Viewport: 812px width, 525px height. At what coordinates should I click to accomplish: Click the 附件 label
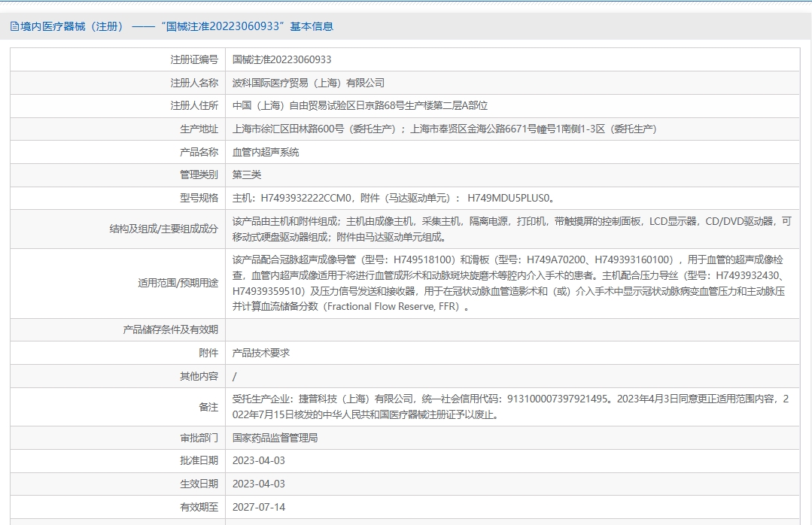tap(208, 353)
